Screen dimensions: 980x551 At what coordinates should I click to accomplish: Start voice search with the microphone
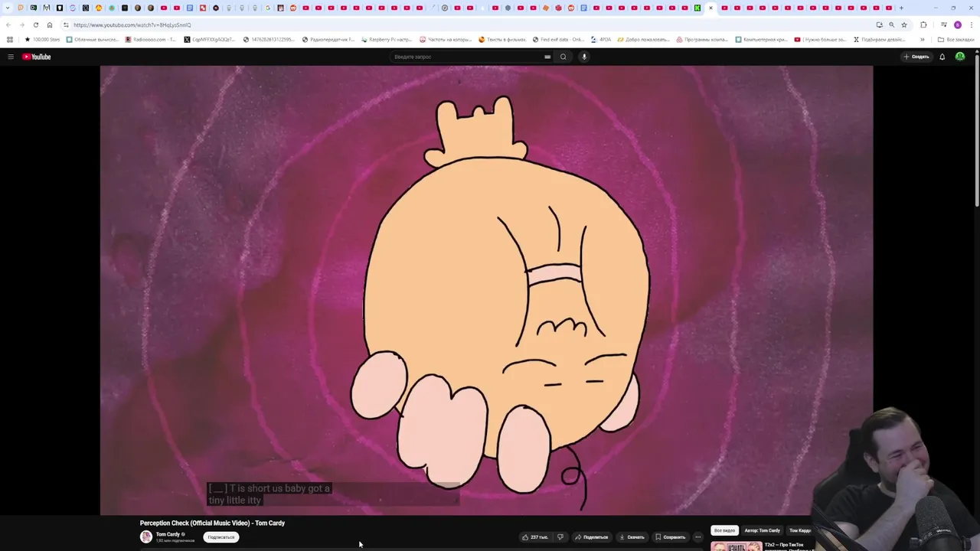click(584, 57)
